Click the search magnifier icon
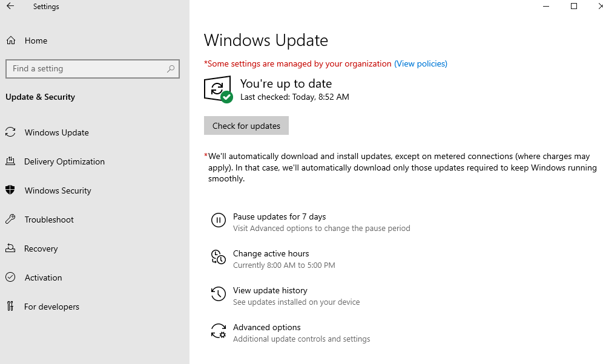The height and width of the screenshot is (364, 603). (x=171, y=69)
